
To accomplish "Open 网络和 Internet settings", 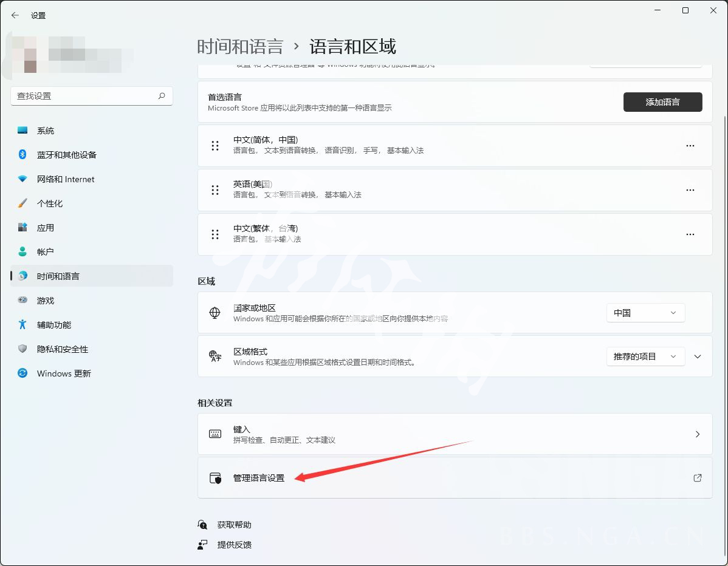I will [65, 179].
